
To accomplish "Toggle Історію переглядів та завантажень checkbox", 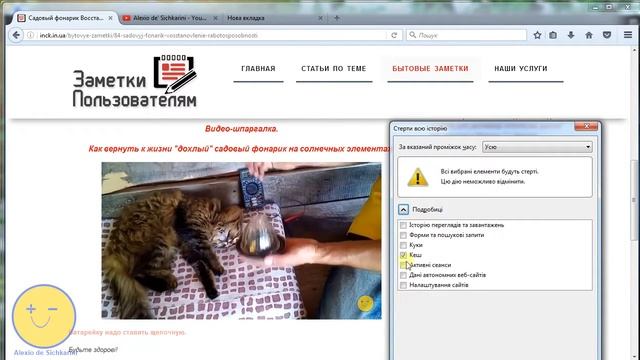I will pos(403,225).
